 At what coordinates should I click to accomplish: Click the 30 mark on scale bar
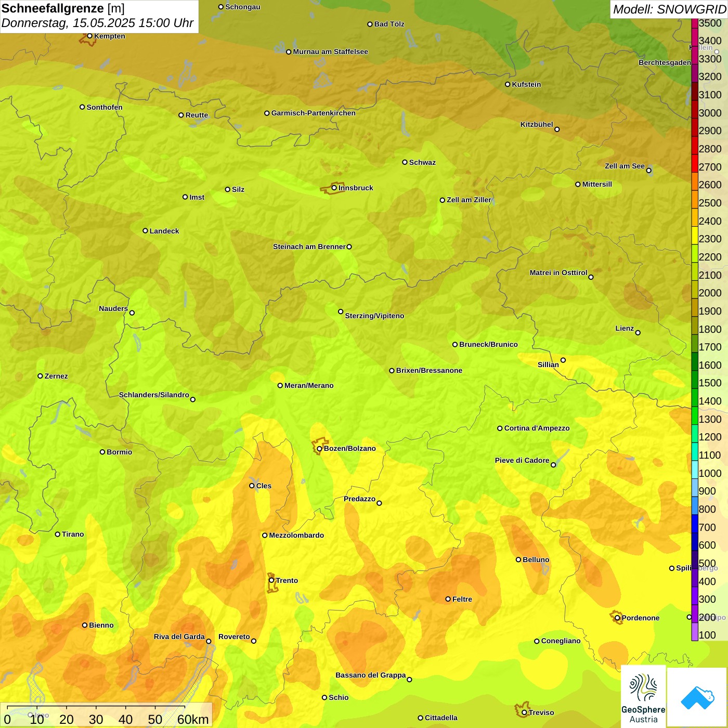point(96,719)
